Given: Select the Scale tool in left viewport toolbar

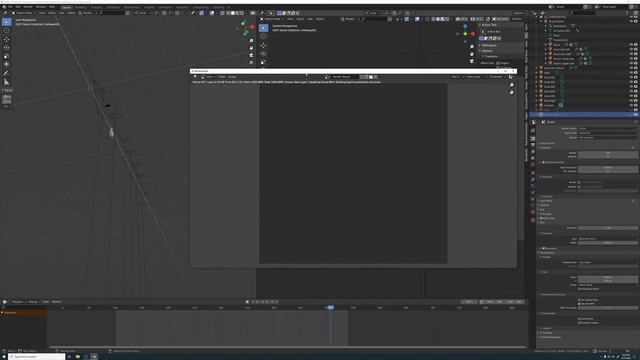Looking at the screenshot, I should click(7, 56).
